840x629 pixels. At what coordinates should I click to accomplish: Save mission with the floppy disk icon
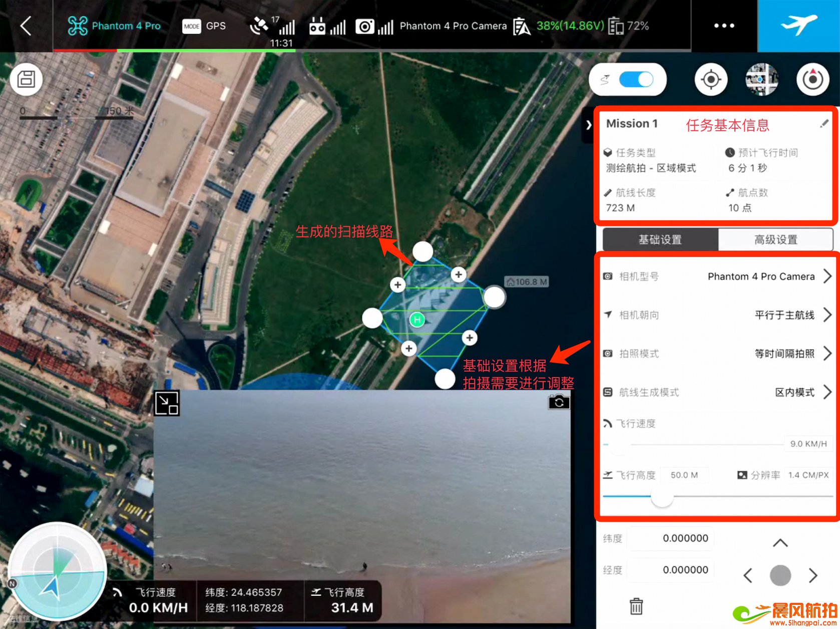[x=26, y=79]
